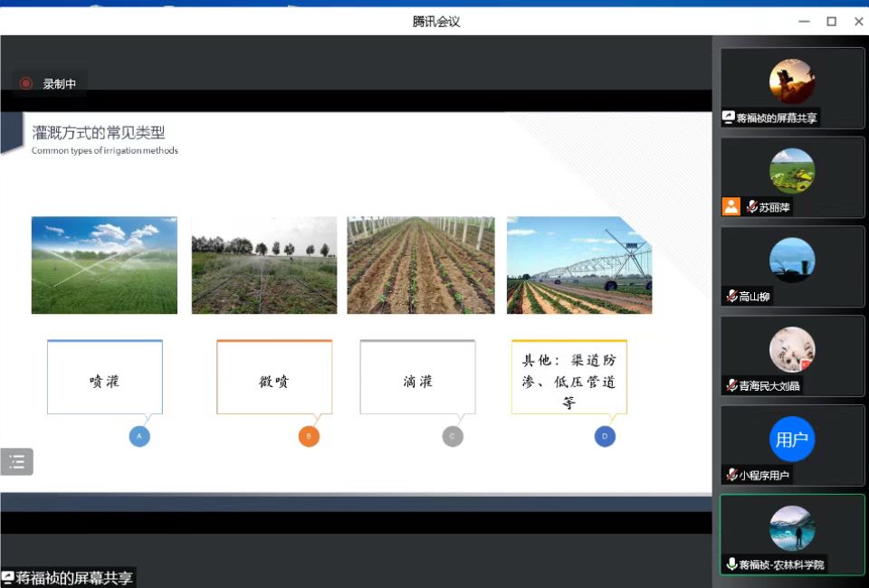Click the 腾讯会议 window title

click(x=436, y=22)
